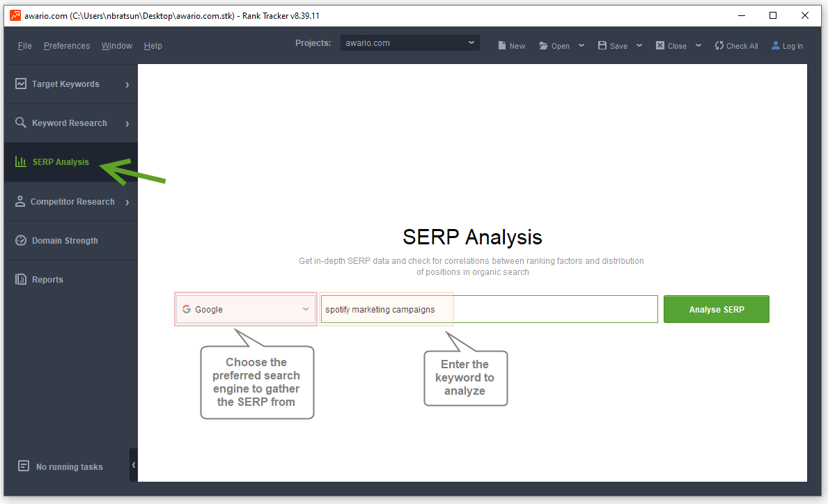Click the No running tasks label
Screen dimensions: 828x504
[69, 466]
